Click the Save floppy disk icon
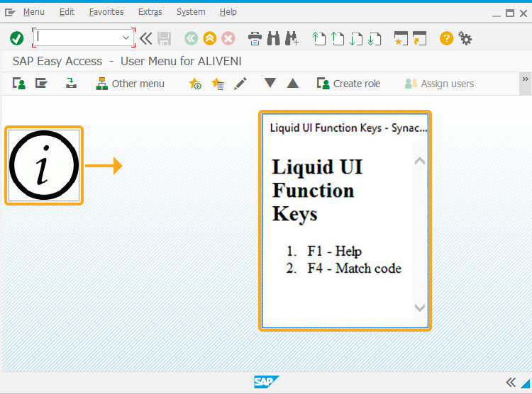Image resolution: width=532 pixels, height=394 pixels. point(165,38)
